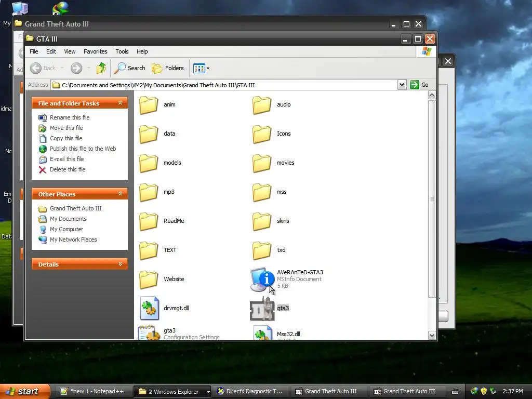Select the Website folder icon
This screenshot has height=399, width=532.
tap(149, 280)
